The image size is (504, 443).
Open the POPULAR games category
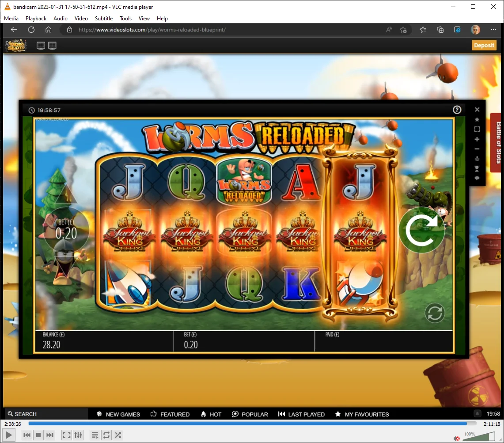pyautogui.click(x=250, y=414)
